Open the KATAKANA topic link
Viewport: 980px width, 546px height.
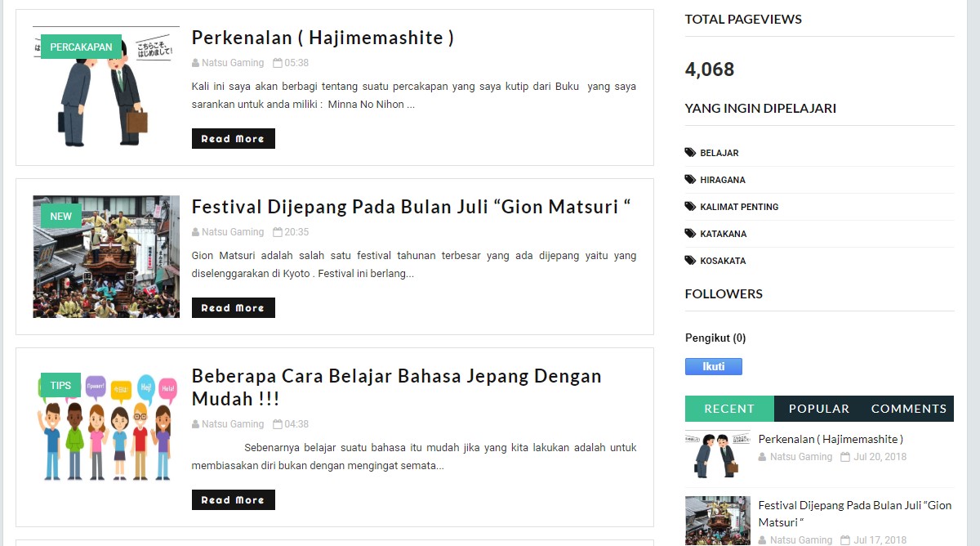[x=725, y=234]
